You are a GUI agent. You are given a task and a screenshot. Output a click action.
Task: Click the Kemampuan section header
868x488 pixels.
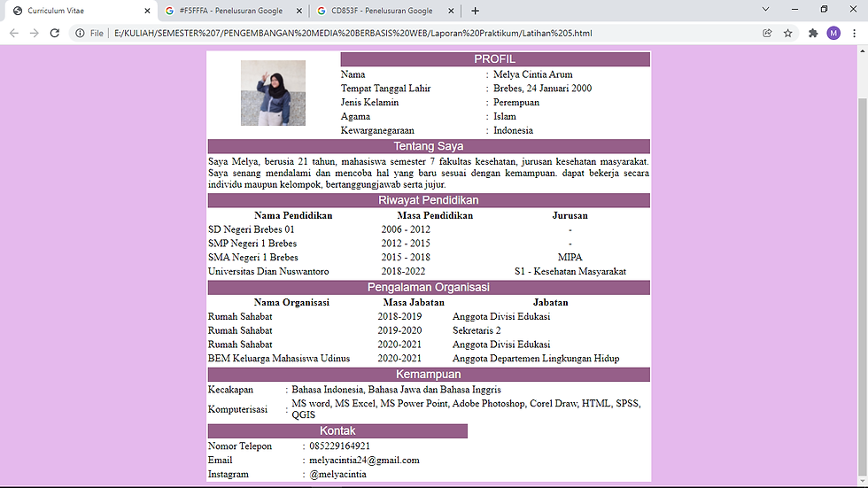click(429, 375)
